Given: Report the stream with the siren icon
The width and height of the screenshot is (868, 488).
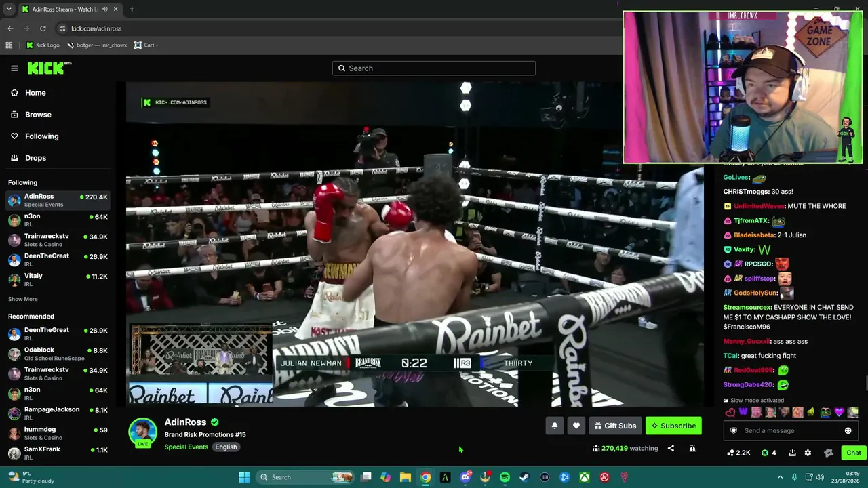Looking at the screenshot, I should click(x=692, y=448).
